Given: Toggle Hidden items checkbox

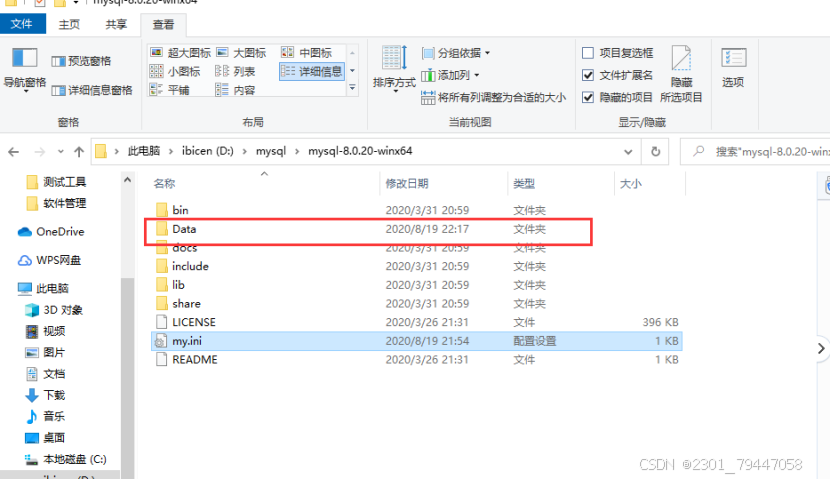Looking at the screenshot, I should tap(618, 97).
